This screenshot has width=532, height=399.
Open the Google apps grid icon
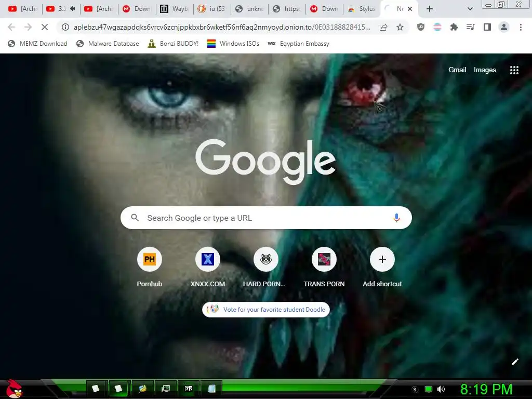[x=514, y=70]
